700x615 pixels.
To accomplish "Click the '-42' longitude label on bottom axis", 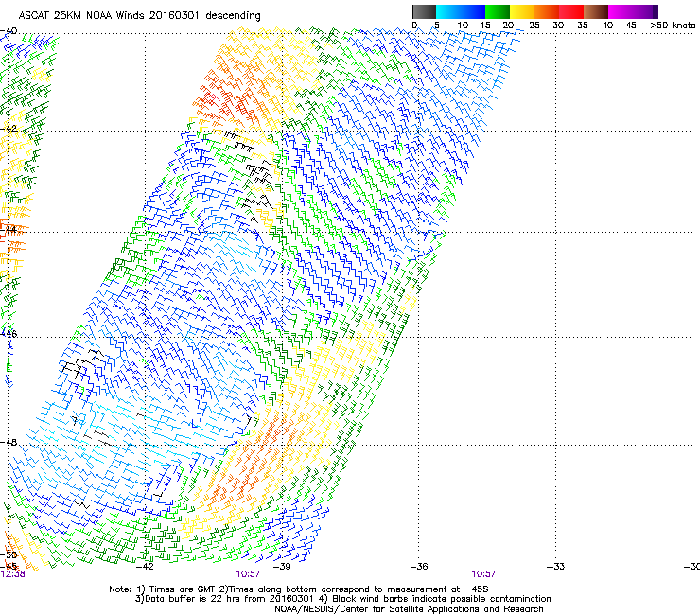I will [145, 567].
